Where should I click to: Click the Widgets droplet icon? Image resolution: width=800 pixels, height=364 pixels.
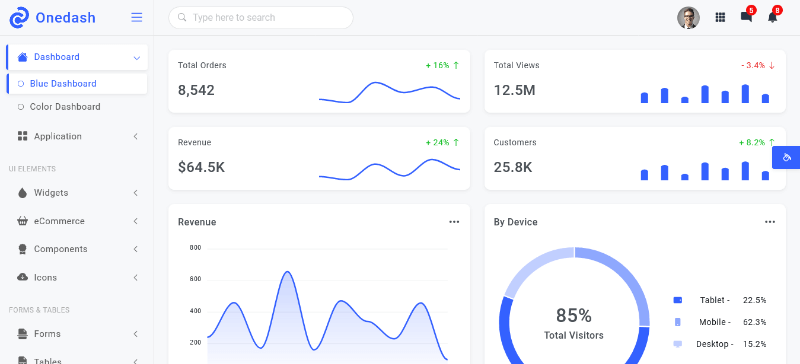point(22,192)
